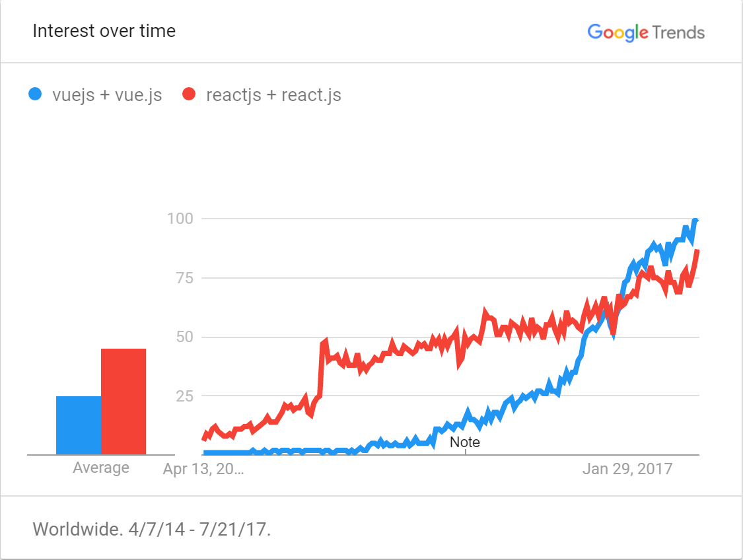The height and width of the screenshot is (560, 743).
Task: Click the red Average bar
Action: point(124,401)
